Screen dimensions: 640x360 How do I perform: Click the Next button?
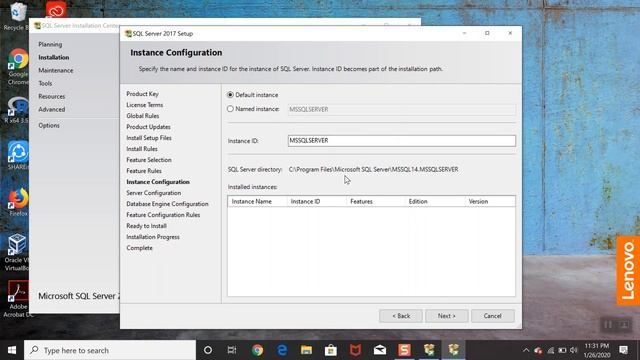click(447, 316)
